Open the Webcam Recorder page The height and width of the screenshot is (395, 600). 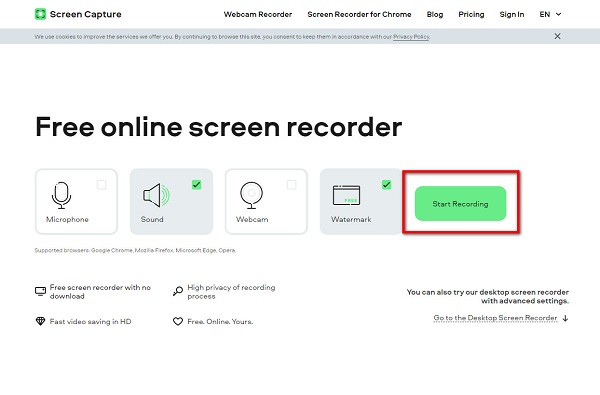(258, 15)
